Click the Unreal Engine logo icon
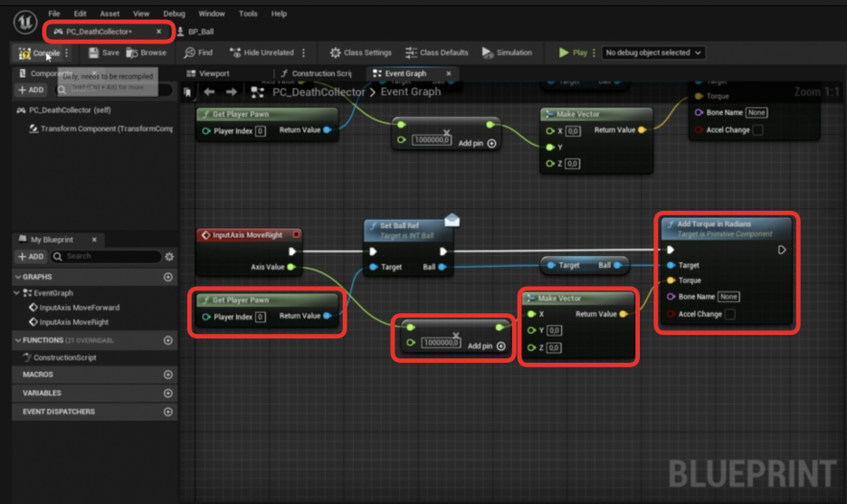The image size is (847, 504). [24, 22]
